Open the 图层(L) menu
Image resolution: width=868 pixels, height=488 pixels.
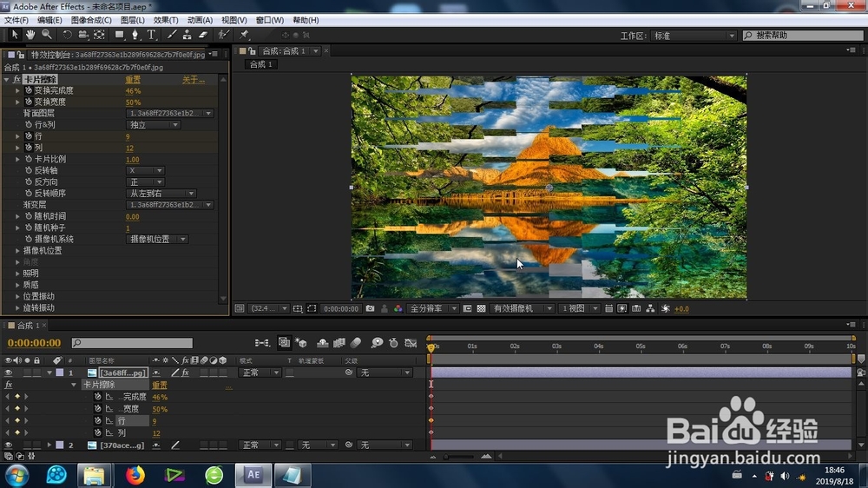tap(132, 20)
